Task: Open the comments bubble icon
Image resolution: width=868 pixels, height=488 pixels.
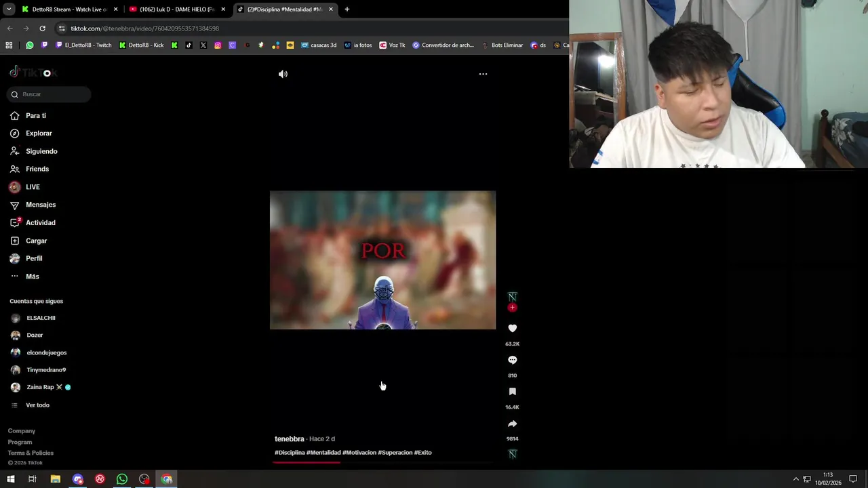Action: [512, 360]
